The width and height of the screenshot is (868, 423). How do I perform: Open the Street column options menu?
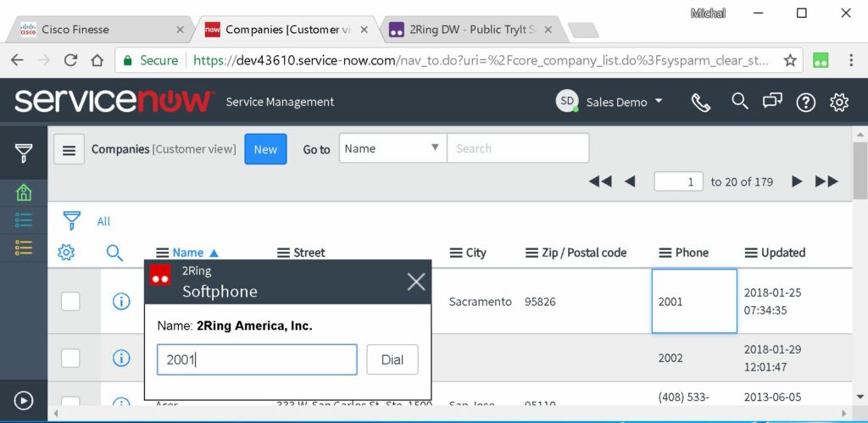[283, 253]
